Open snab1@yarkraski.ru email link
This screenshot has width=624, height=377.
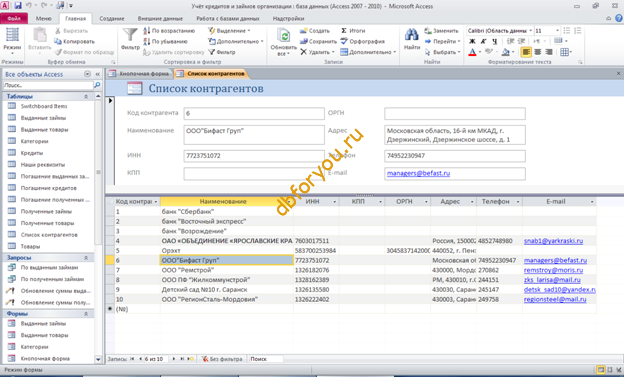pyautogui.click(x=553, y=241)
